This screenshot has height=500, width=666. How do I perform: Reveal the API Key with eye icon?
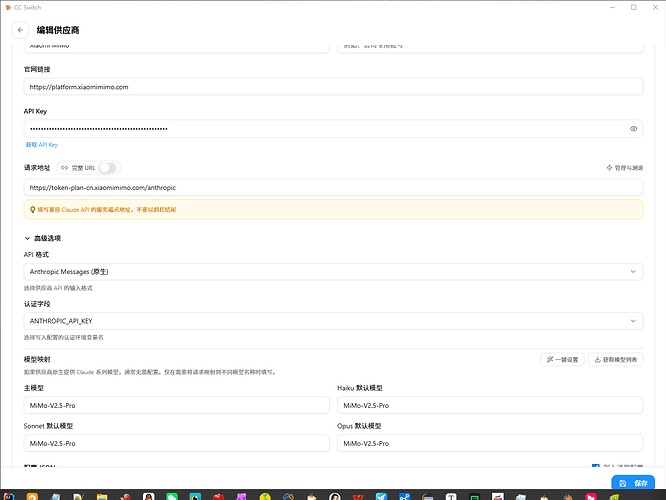(x=633, y=129)
